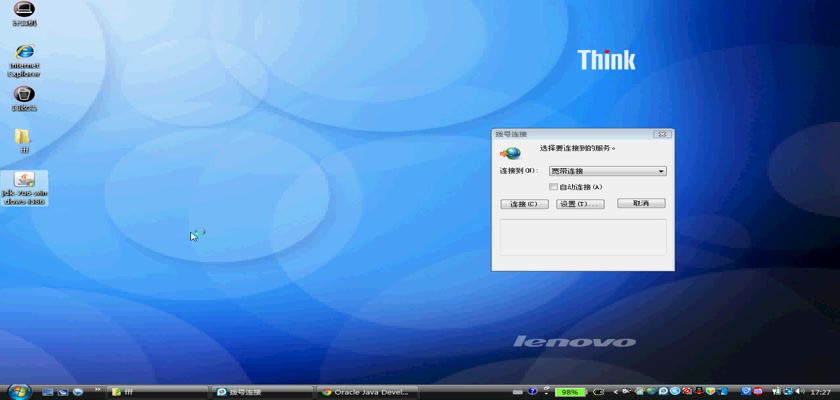The image size is (840, 400).
Task: Click the taskbar clock 17:27
Action: pos(820,393)
